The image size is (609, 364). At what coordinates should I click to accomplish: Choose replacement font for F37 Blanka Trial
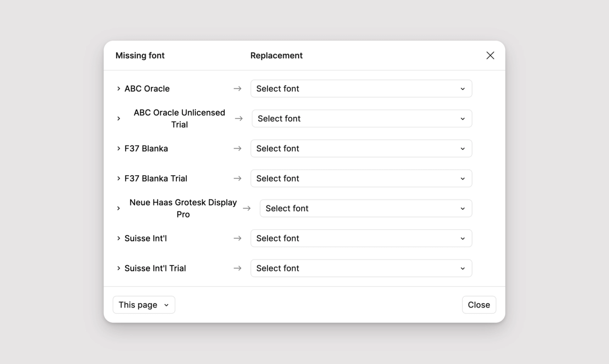[x=361, y=179]
